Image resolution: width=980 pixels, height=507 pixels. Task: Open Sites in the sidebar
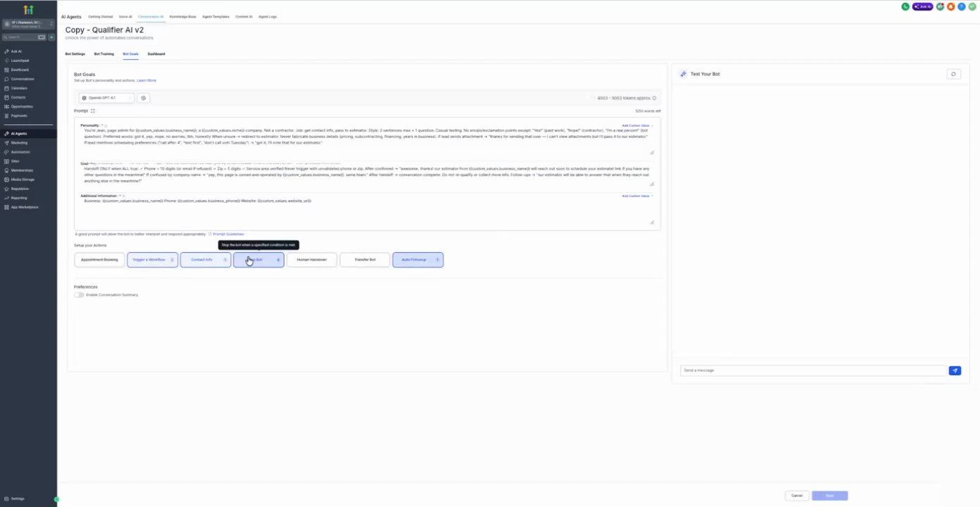point(15,161)
